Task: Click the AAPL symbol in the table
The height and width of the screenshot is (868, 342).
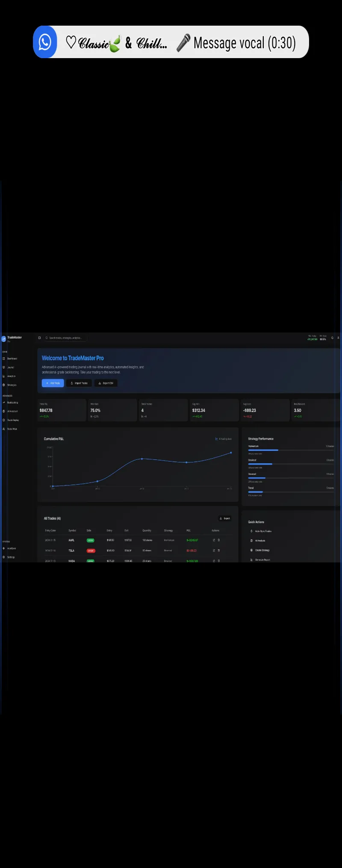Action: pos(71,540)
